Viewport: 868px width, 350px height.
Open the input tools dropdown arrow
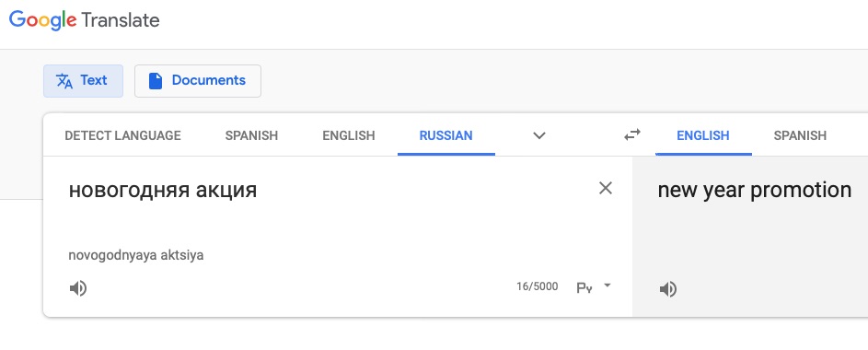click(x=608, y=286)
